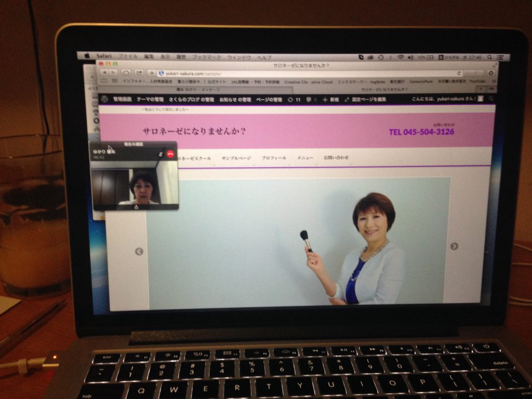Click the site title サロネーゼになりませんか？
The image size is (532, 399).
(x=194, y=131)
